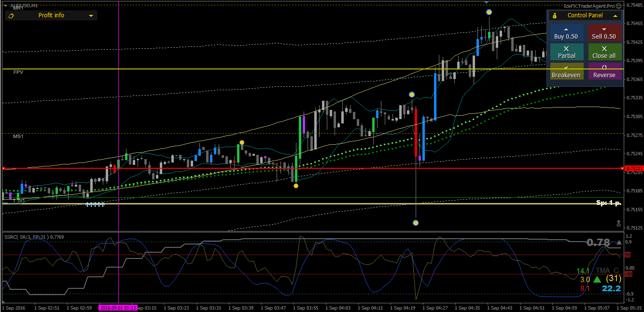Click the smiley face icon beside IceFX.TraderAgent.Pro
Image resolution: width=644 pixels, height=312 pixels.
coord(619,6)
